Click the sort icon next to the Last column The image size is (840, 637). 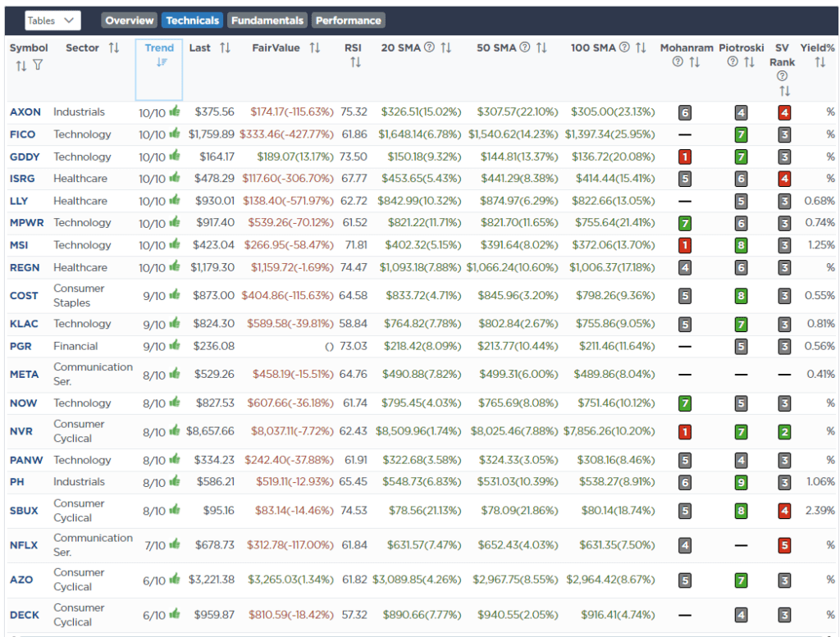[x=225, y=48]
